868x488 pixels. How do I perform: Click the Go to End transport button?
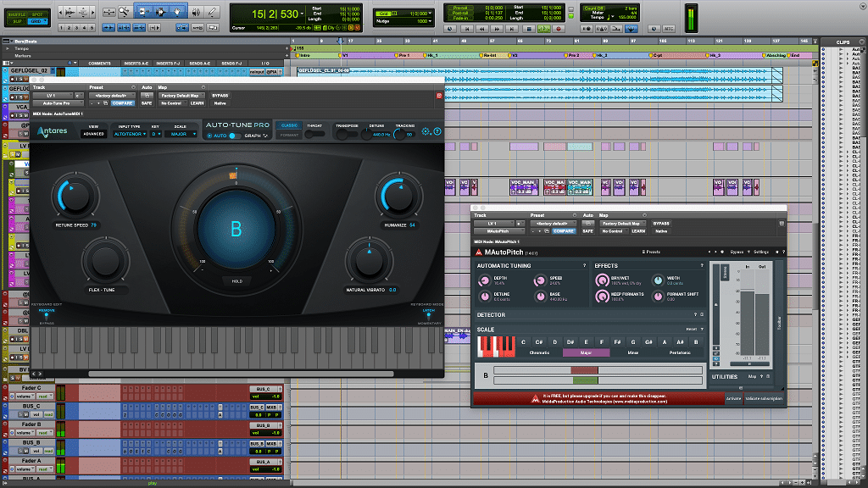(512, 28)
